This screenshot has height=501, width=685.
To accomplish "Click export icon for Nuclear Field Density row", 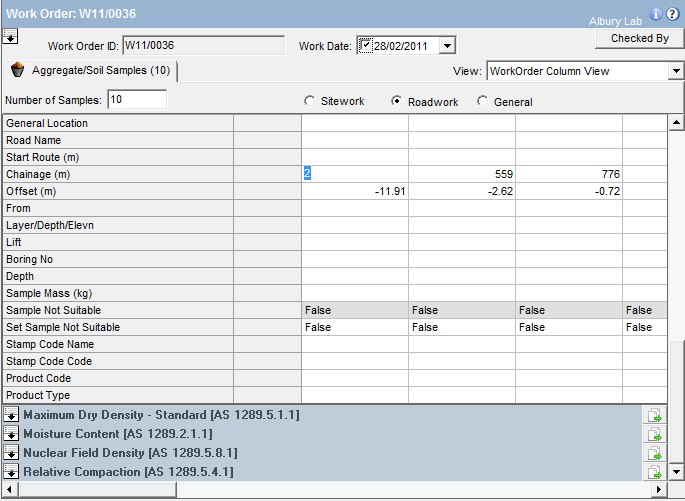I will [655, 453].
